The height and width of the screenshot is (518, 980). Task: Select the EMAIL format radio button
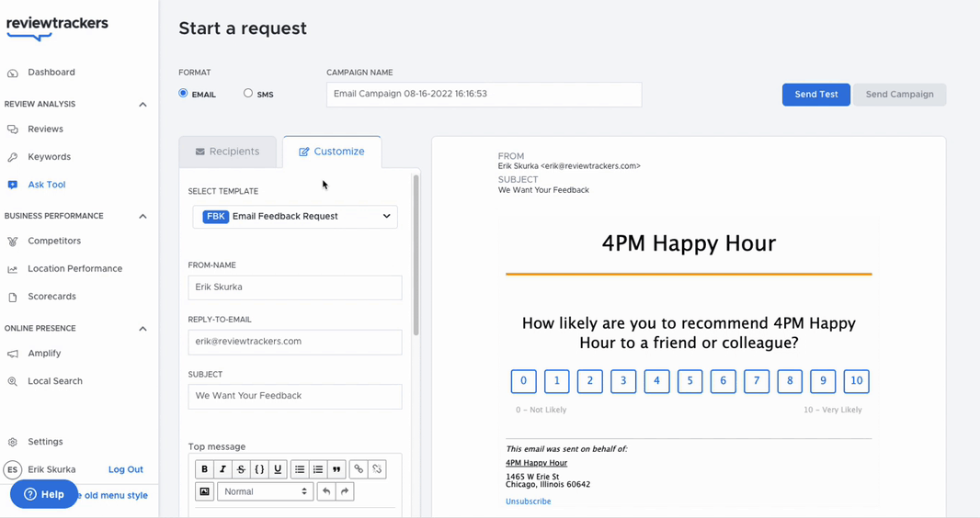coord(183,93)
